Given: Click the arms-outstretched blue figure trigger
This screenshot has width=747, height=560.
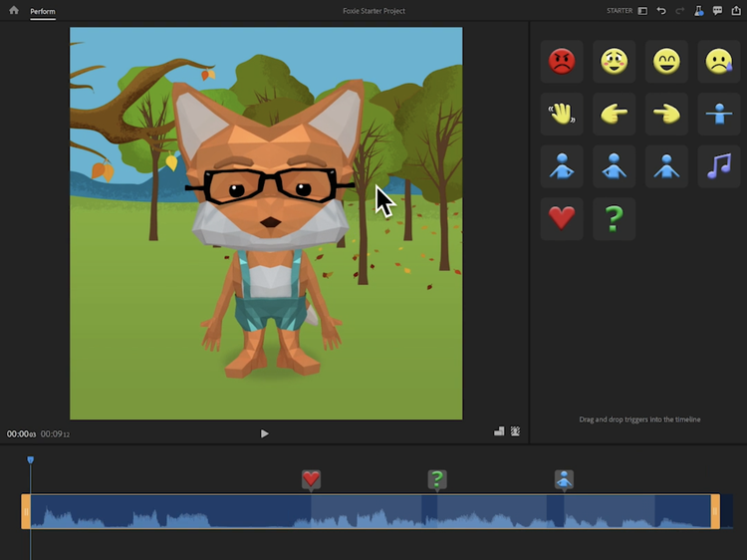Looking at the screenshot, I should coord(718,114).
